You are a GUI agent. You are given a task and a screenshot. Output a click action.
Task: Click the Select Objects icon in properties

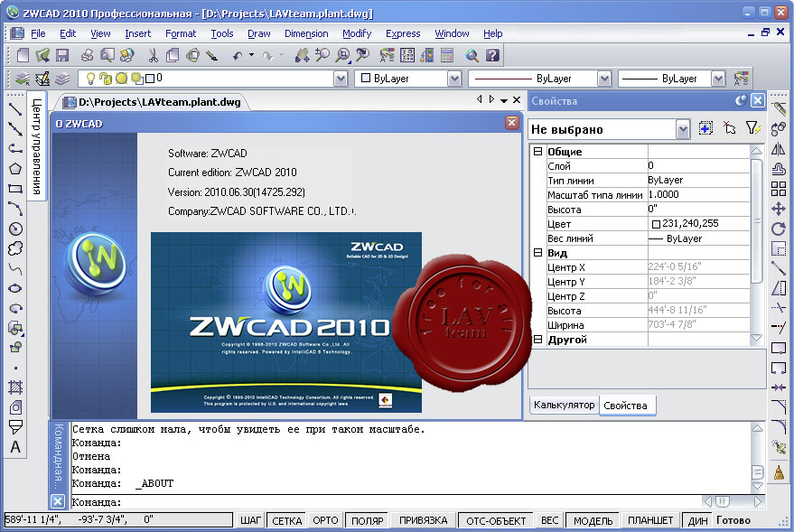[729, 128]
